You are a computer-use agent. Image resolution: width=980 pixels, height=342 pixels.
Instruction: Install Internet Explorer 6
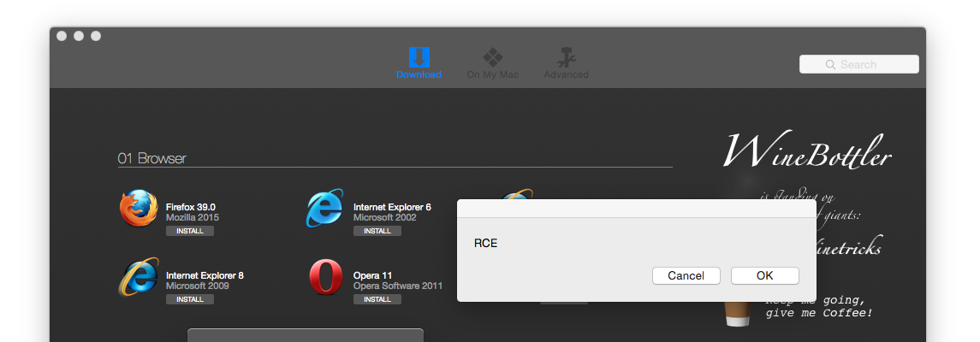[x=377, y=231]
